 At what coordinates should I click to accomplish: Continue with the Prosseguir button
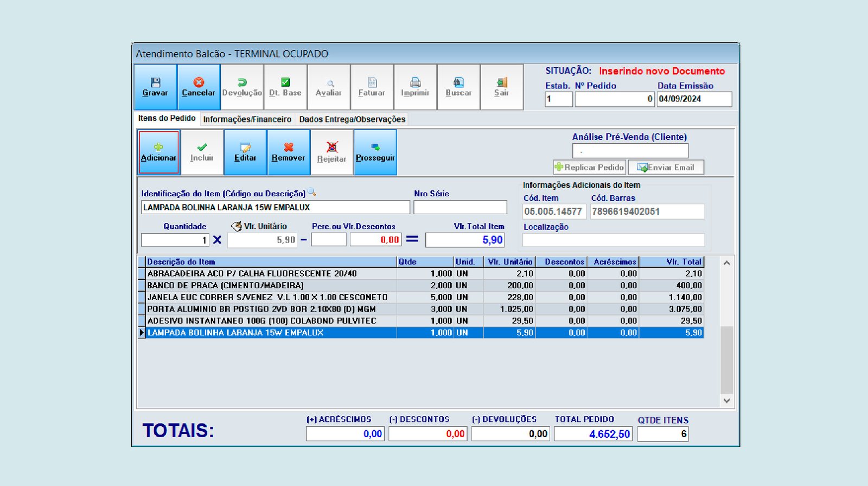tap(375, 152)
